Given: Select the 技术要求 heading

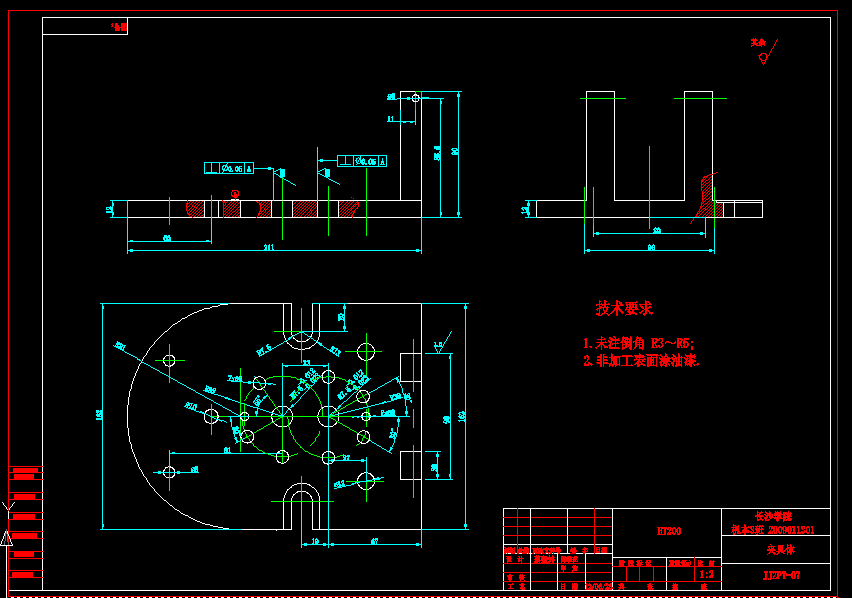Looking at the screenshot, I should 624,309.
